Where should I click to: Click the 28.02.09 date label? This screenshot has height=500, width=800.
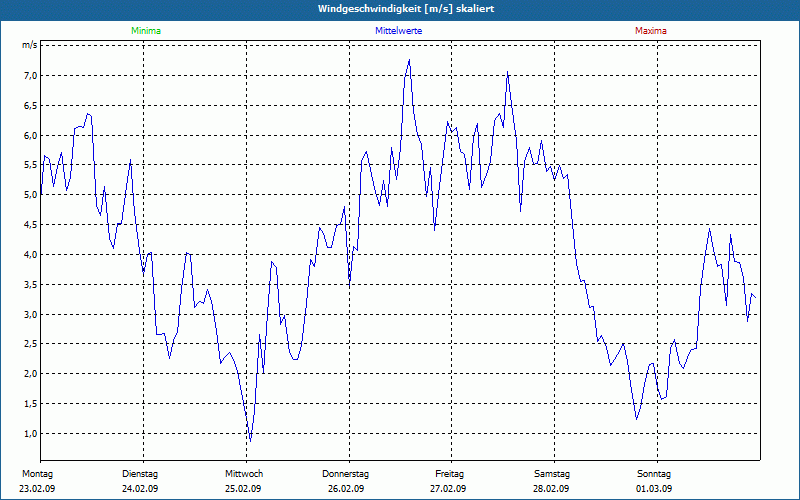(551, 489)
